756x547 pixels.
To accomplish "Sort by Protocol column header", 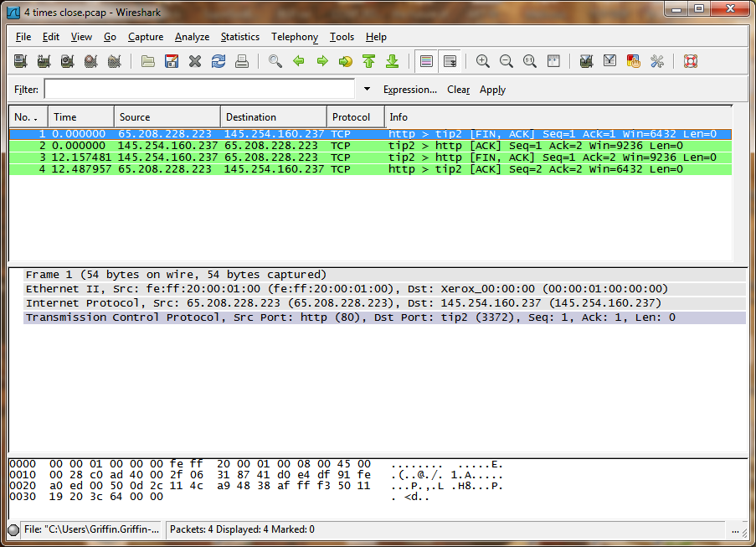I will tap(356, 117).
